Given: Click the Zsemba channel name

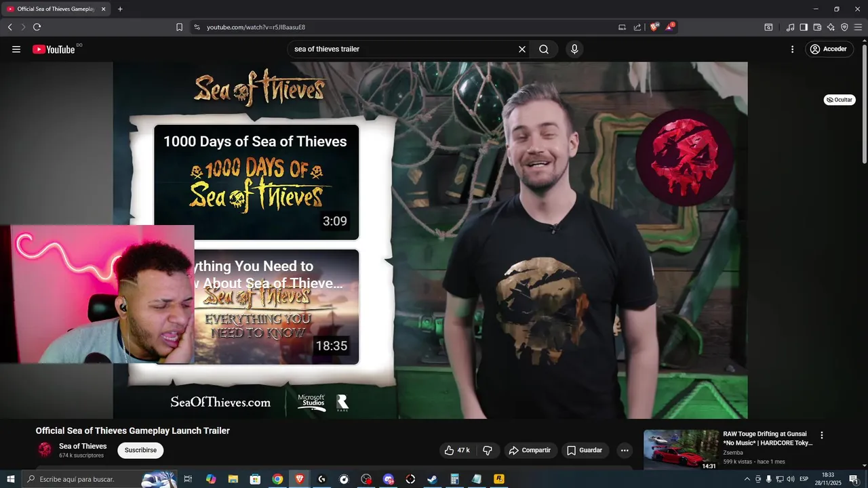Looking at the screenshot, I should [733, 453].
